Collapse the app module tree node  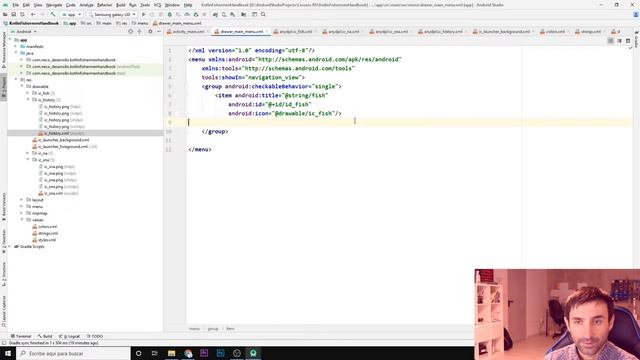point(10,40)
